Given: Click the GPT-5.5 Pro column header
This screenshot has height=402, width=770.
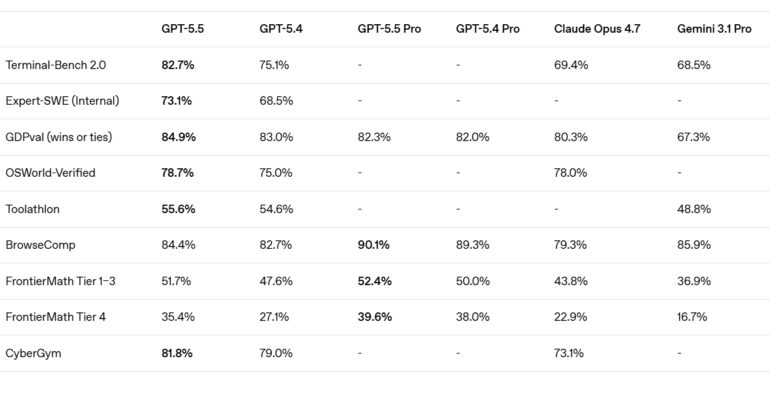Looking at the screenshot, I should point(389,30).
